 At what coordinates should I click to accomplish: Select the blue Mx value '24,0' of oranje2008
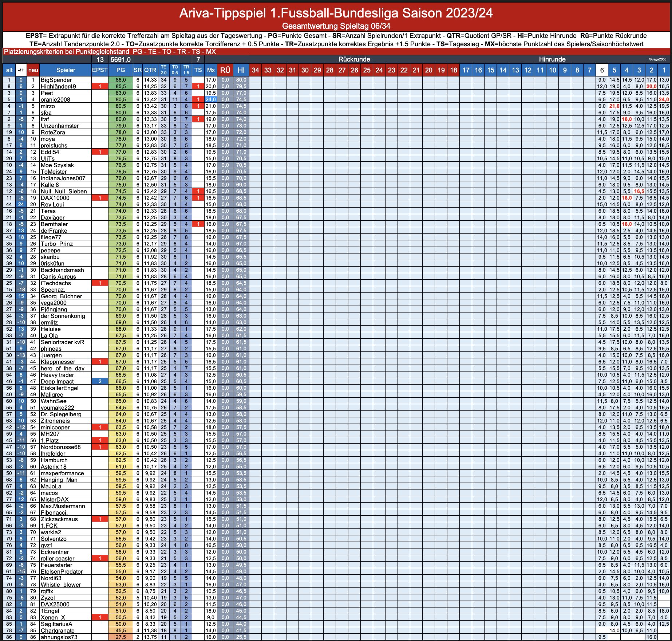(x=211, y=99)
